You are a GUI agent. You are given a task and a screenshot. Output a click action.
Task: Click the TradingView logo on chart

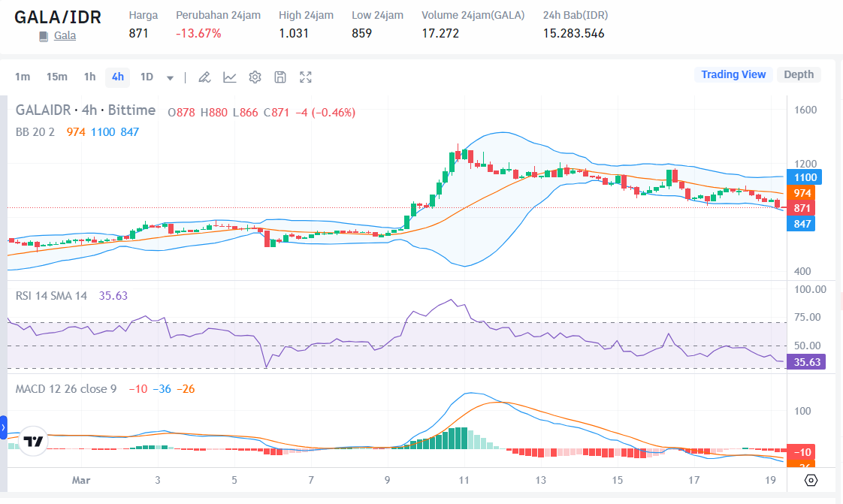(33, 442)
